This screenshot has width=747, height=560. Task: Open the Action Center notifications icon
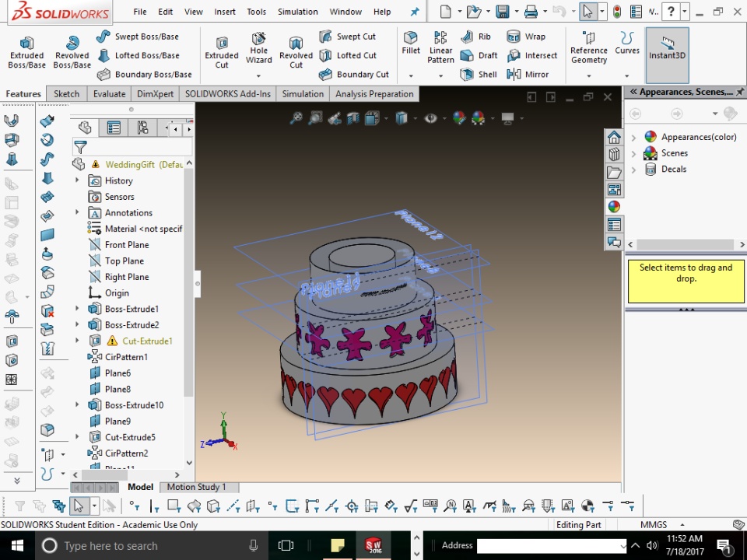click(x=724, y=546)
